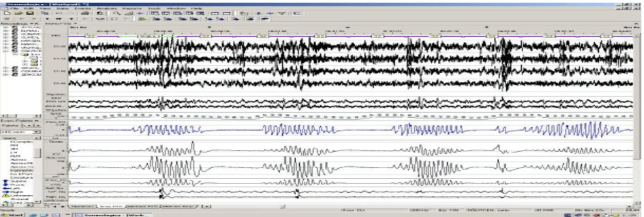Viewport: 644px width, 217px height.
Task: Click the New document toolbar icon
Action: point(7,13)
